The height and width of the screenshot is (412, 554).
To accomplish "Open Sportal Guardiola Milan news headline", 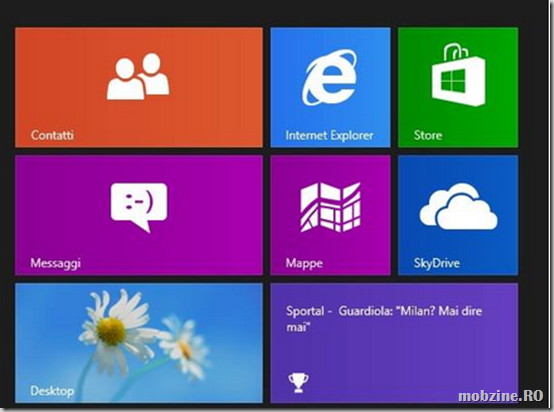I will coord(384,319).
